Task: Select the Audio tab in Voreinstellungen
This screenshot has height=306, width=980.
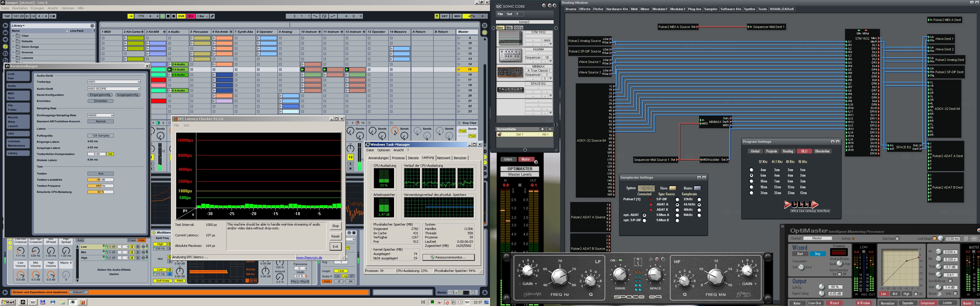Action: (18, 86)
